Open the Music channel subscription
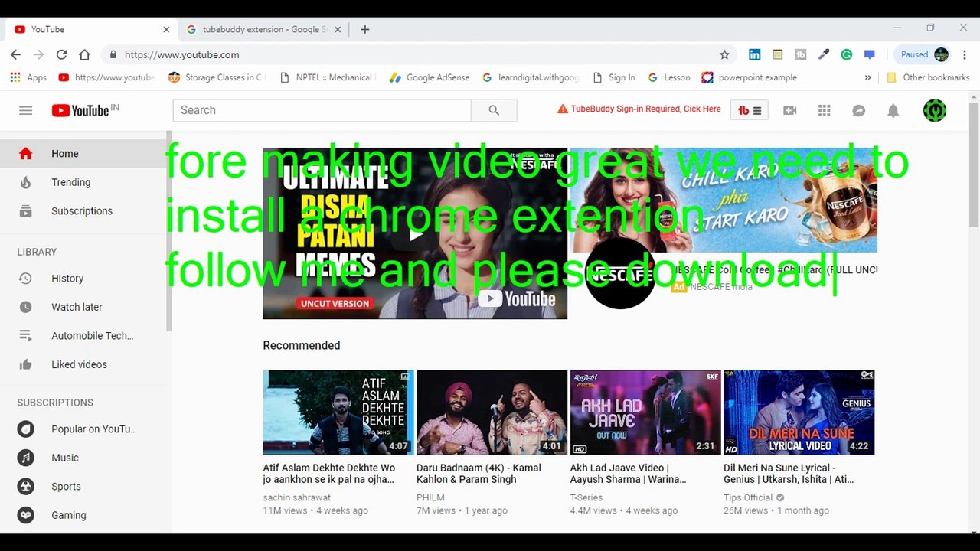This screenshot has height=551, width=980. [x=83, y=458]
